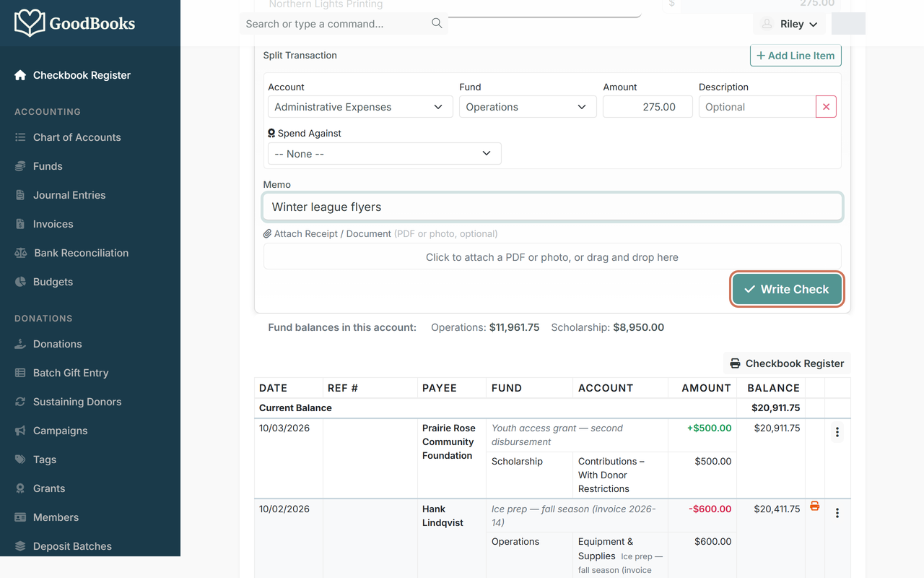This screenshot has height=578, width=924.
Task: Click the Batch Gift Entry table icon
Action: [x=20, y=373]
